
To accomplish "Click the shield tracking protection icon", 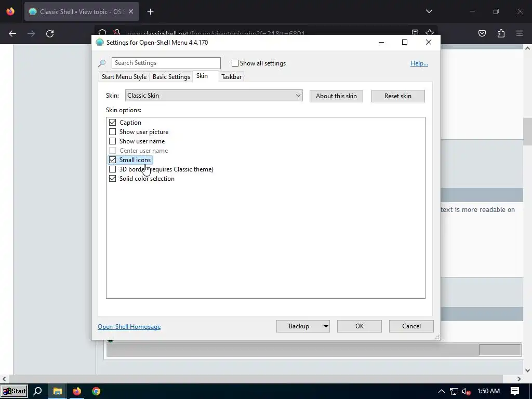I will [x=102, y=33].
